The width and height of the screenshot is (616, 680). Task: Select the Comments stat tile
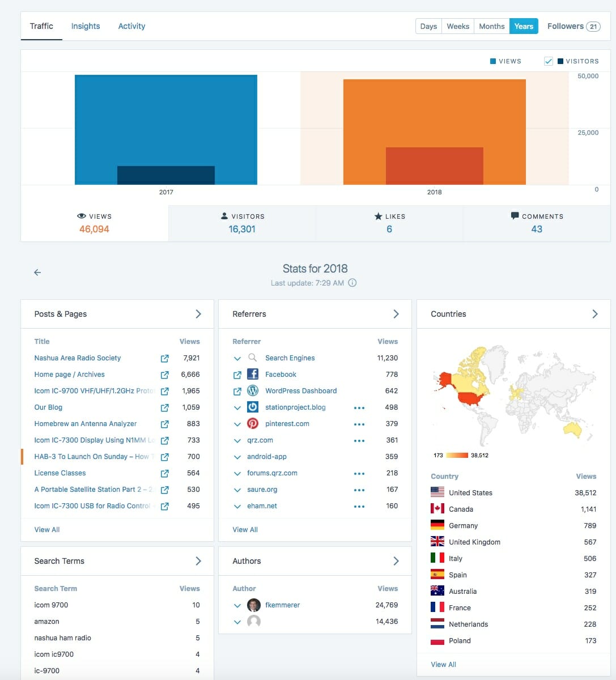click(x=537, y=223)
